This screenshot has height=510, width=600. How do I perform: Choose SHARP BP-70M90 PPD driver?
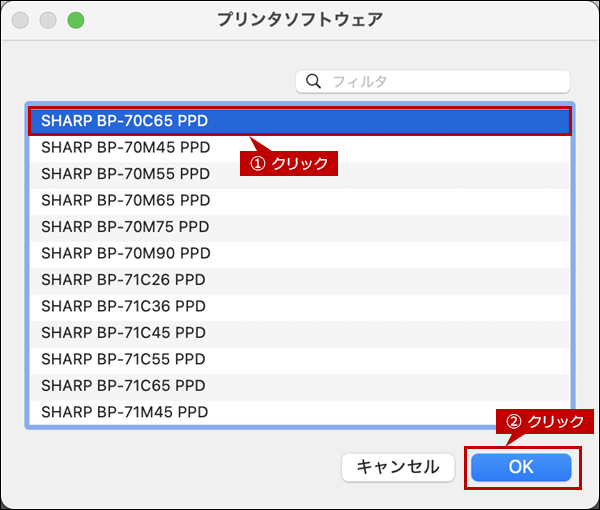(125, 253)
